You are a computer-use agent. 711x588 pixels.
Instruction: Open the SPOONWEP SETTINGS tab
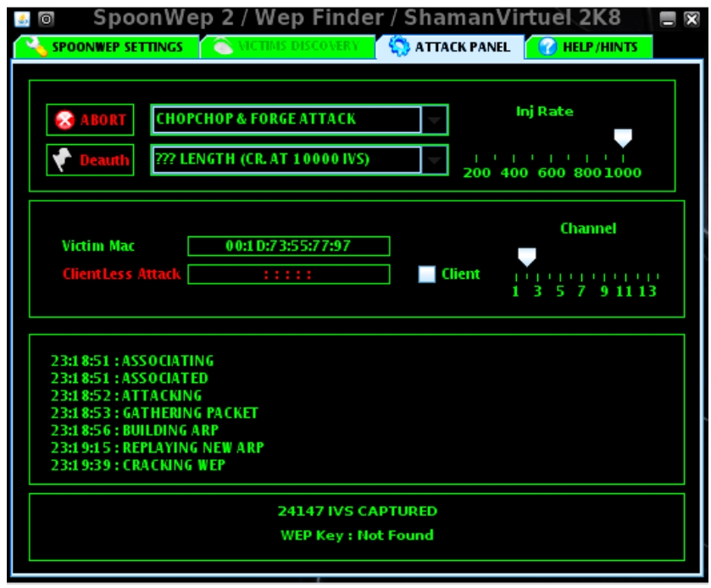107,47
